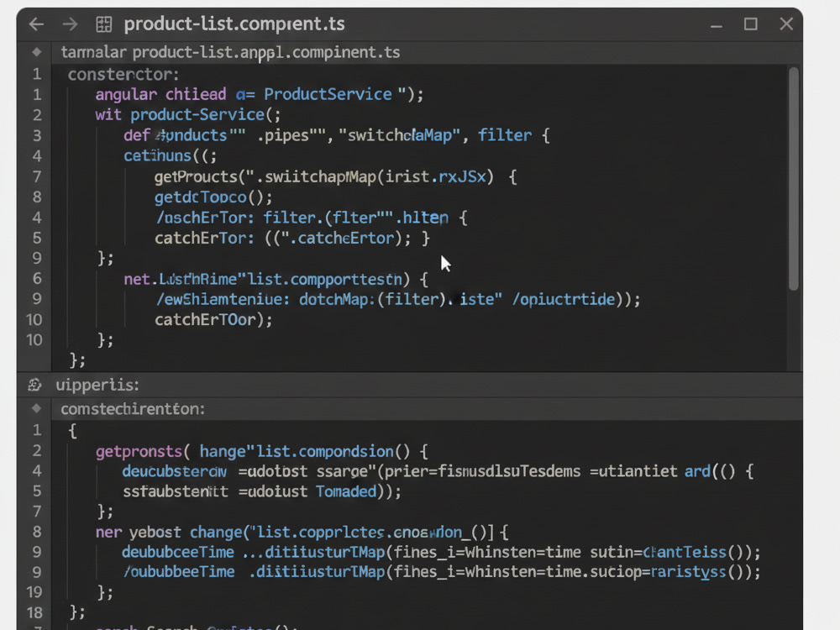This screenshot has width=840, height=630.
Task: Minimize the editor window
Action: click(717, 25)
